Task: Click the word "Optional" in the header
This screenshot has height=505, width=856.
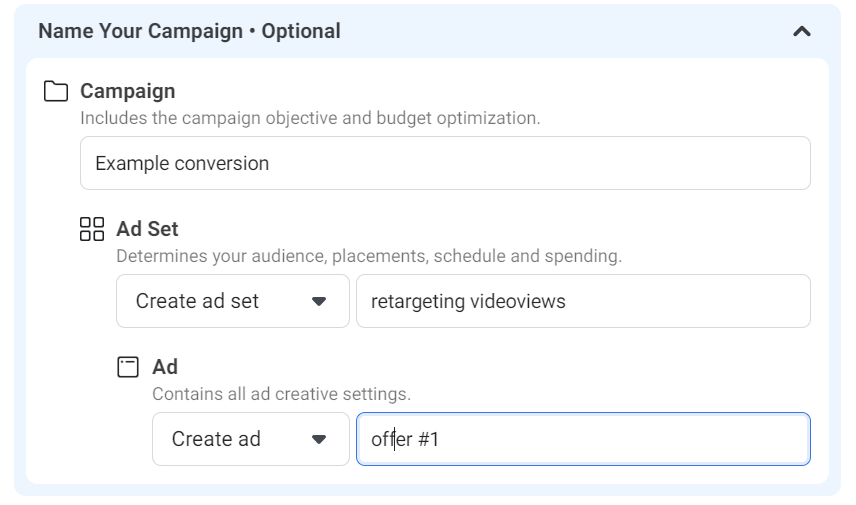Action: (301, 31)
